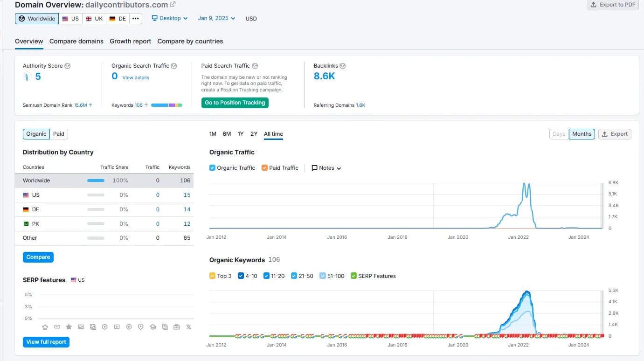Select the US country filter
Image resolution: width=644 pixels, height=361 pixels.
tap(70, 19)
